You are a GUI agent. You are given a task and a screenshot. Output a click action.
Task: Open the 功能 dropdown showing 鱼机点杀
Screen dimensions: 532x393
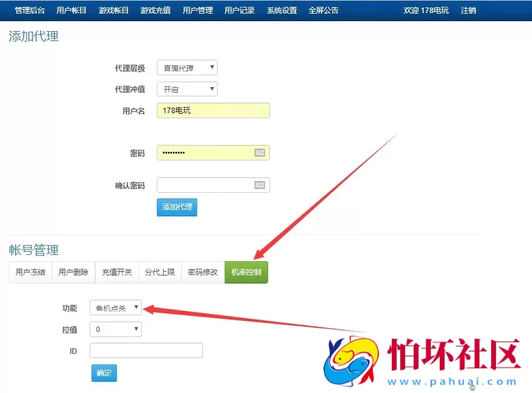(115, 308)
